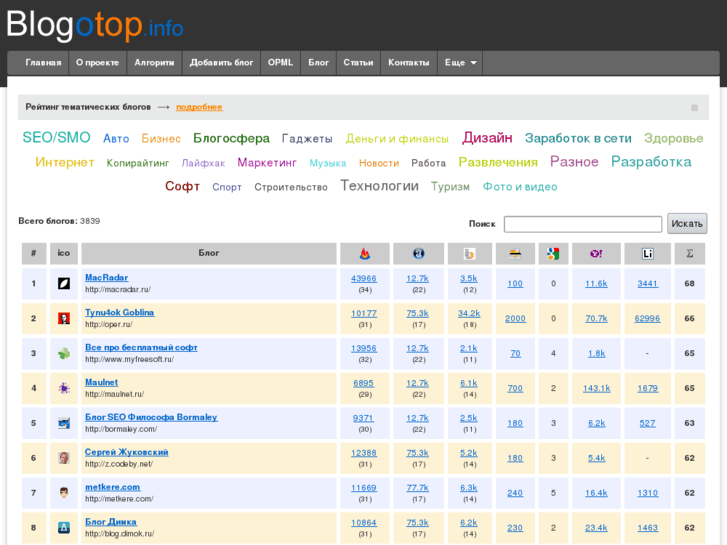Open the Главная menu item
727x545 pixels.
(x=43, y=63)
